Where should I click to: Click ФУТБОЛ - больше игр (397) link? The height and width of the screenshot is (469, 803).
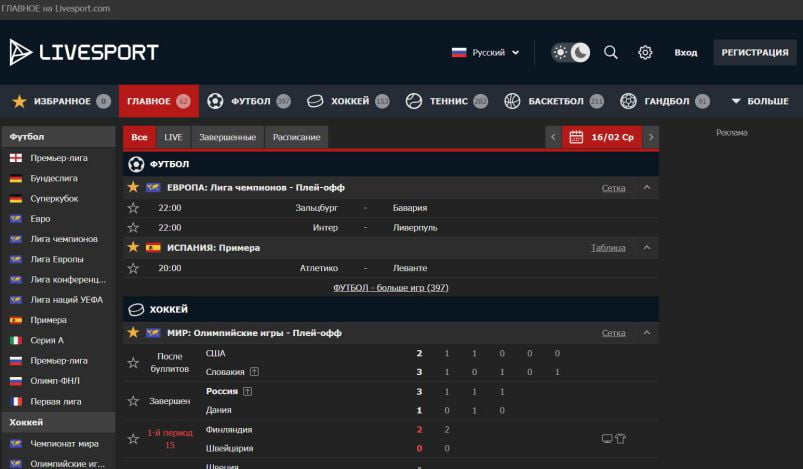(x=391, y=288)
